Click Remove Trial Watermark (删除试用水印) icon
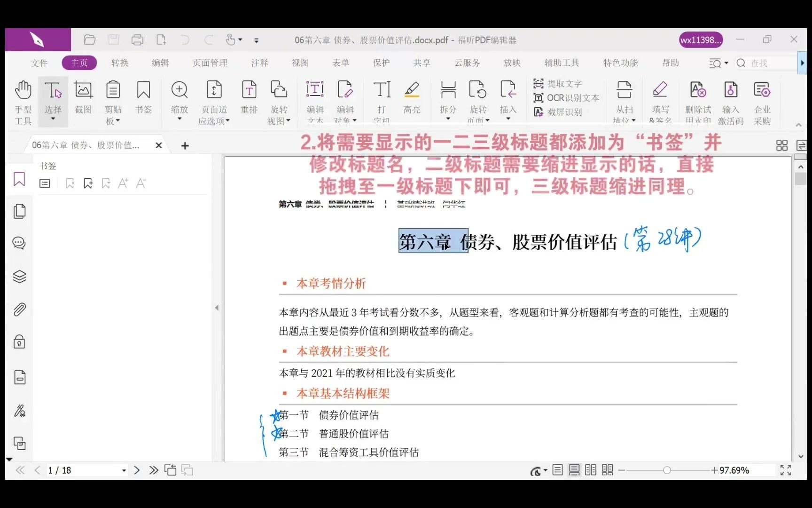This screenshot has height=508, width=812. tap(698, 90)
